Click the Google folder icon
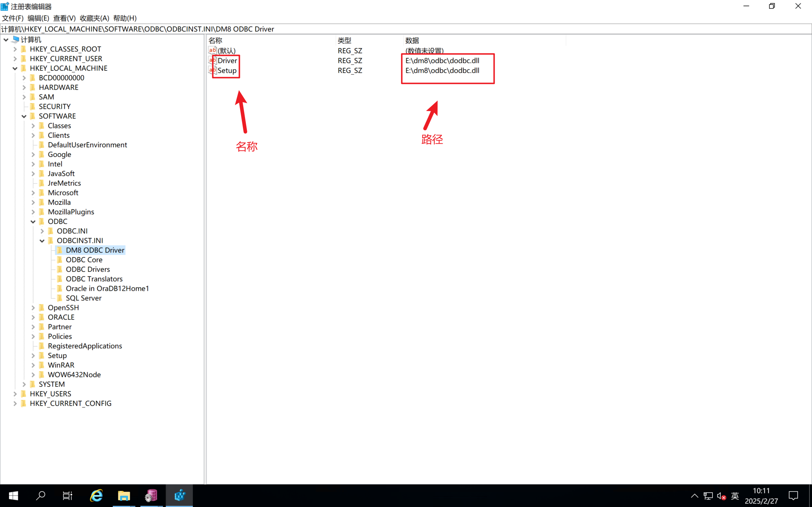812x507 pixels. [x=42, y=154]
